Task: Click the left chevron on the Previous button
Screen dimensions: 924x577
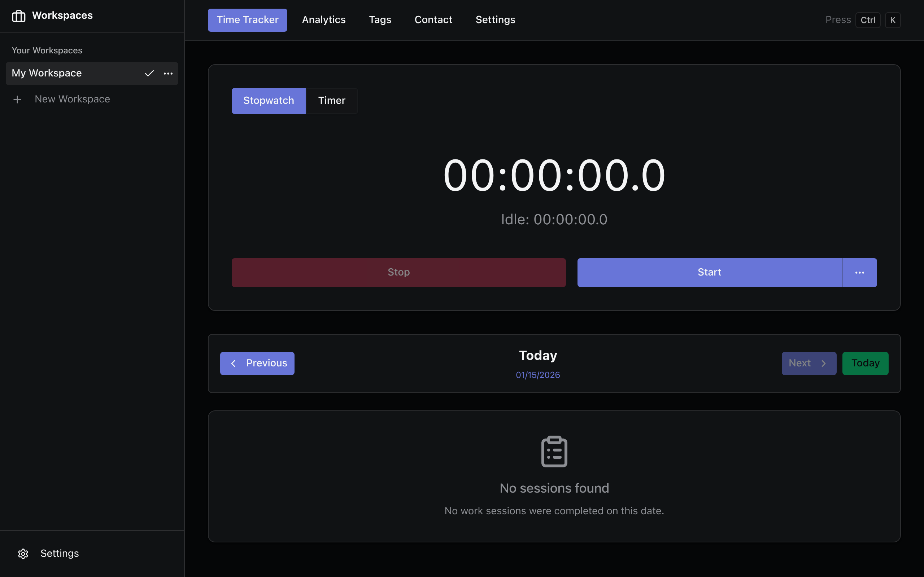Action: pos(233,363)
